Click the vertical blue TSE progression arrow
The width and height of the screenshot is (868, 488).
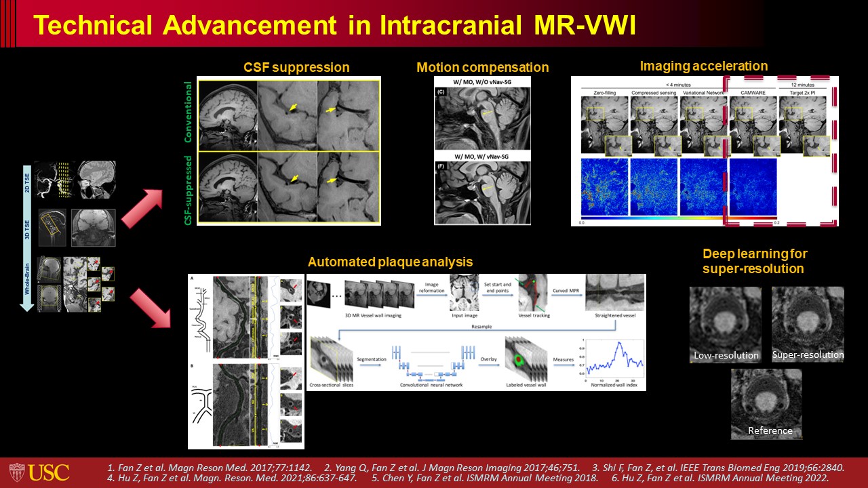[x=26, y=235]
